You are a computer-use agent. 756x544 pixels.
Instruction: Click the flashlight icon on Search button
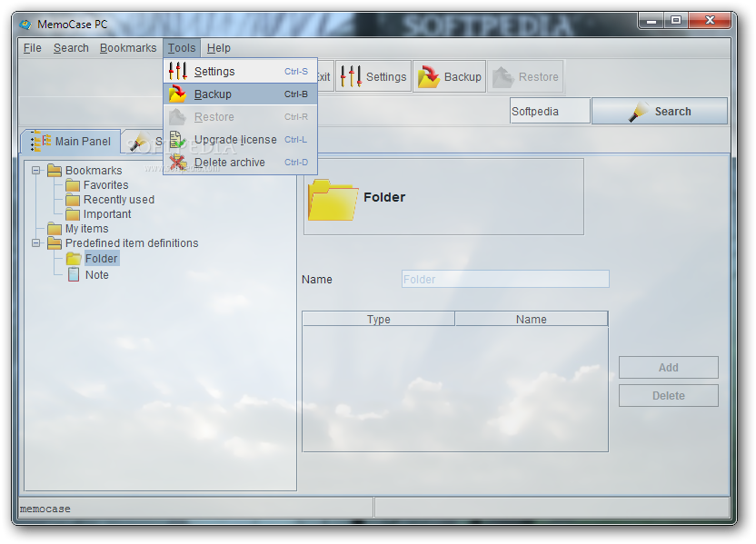pyautogui.click(x=639, y=112)
